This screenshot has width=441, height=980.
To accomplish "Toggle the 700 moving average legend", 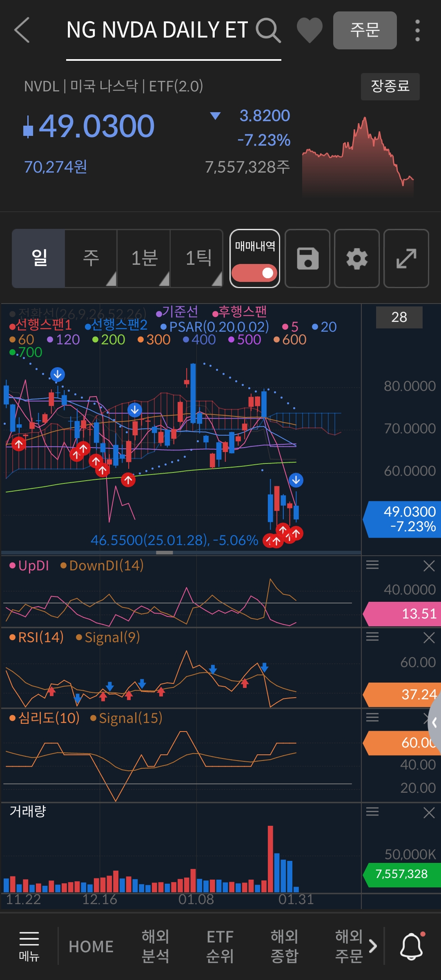I will [26, 352].
